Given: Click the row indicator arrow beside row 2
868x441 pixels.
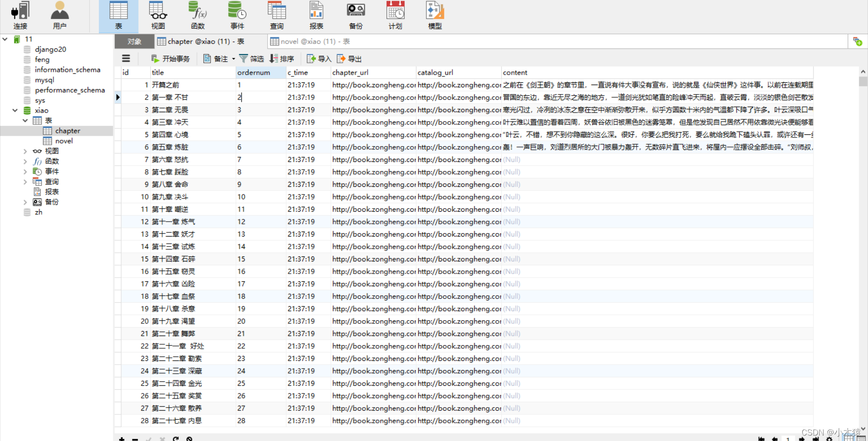Looking at the screenshot, I should point(118,97).
